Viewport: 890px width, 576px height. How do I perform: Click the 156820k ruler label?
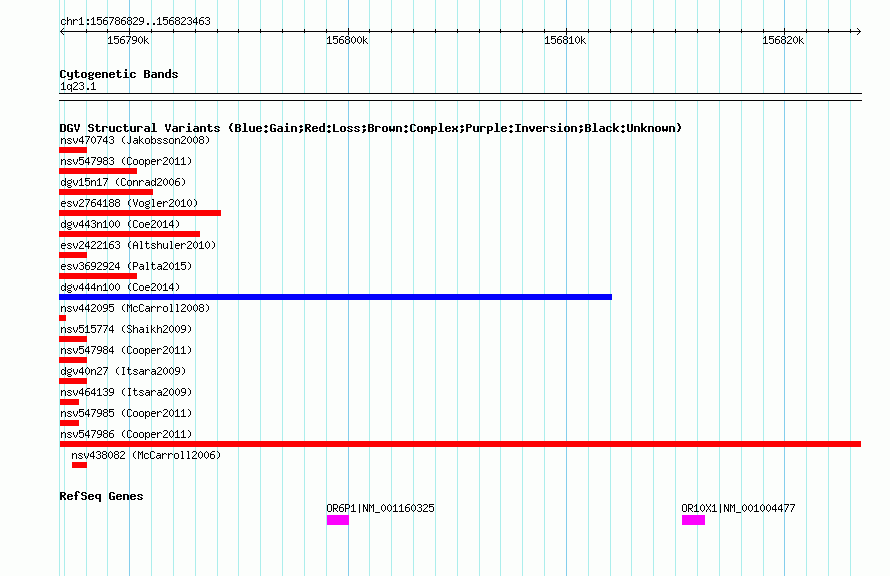[783, 40]
